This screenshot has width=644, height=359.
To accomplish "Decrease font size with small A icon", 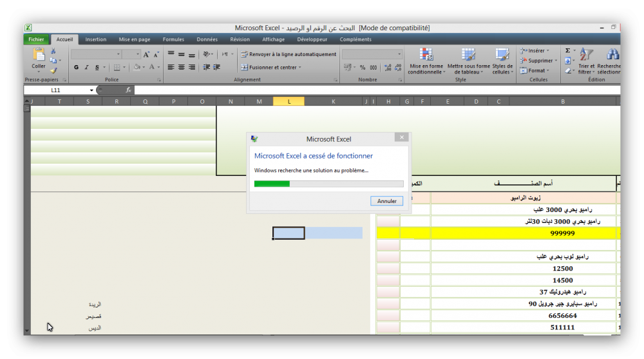I will (x=156, y=54).
